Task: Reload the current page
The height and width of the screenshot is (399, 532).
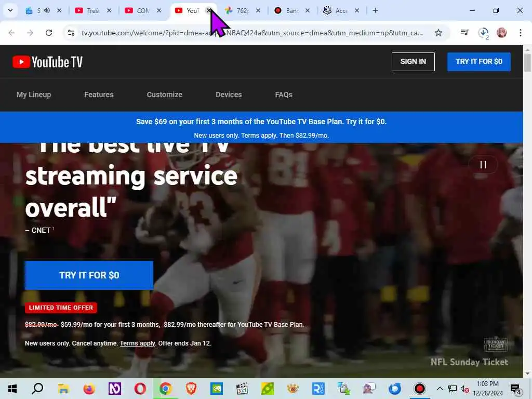Action: [x=49, y=33]
